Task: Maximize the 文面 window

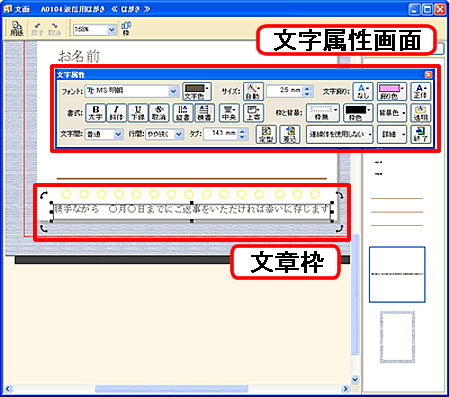Action: (427, 9)
